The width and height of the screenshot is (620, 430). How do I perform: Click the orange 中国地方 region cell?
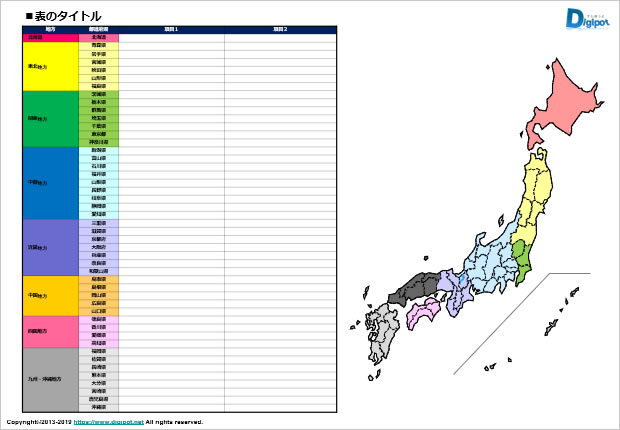[50, 295]
